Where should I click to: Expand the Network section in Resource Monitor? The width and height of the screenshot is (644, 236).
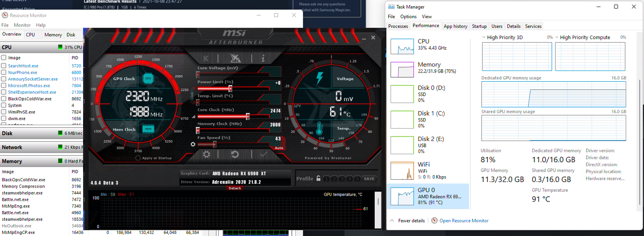coord(42,147)
